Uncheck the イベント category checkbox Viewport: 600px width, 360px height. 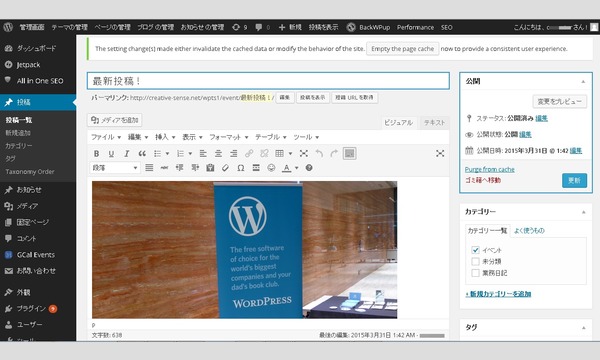pyautogui.click(x=475, y=250)
